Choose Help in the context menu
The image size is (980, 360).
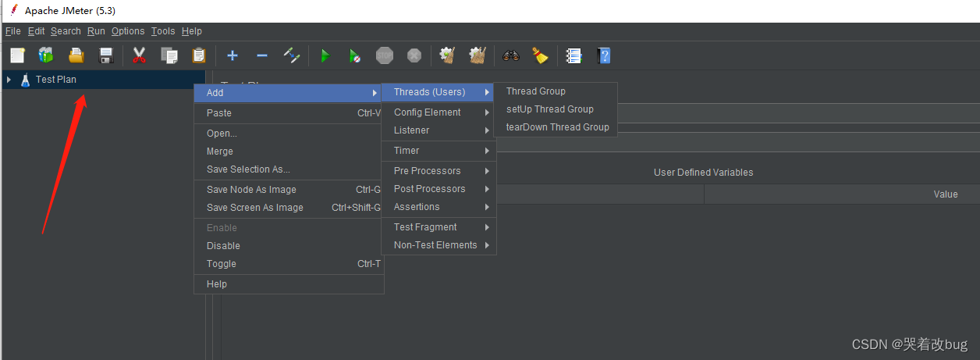pyautogui.click(x=289, y=284)
